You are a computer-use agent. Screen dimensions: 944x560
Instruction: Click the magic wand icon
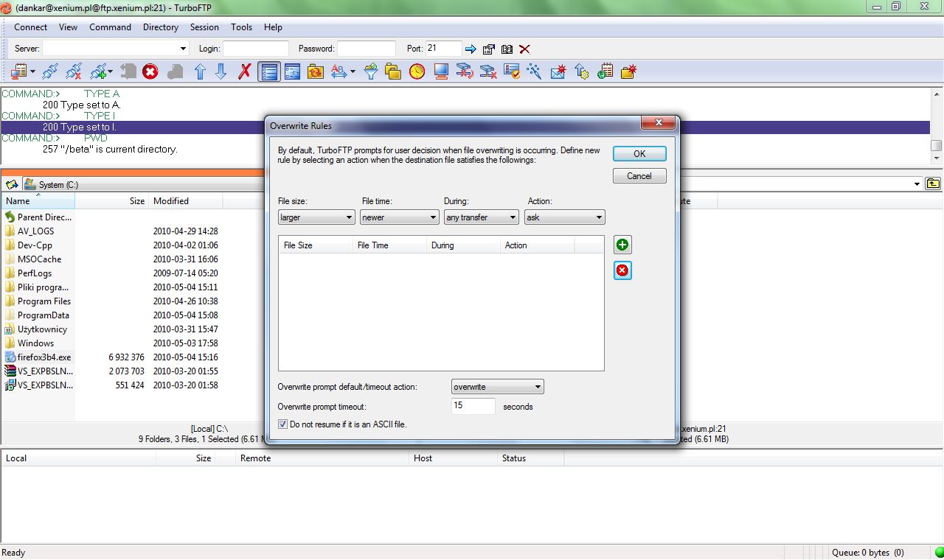pos(535,71)
